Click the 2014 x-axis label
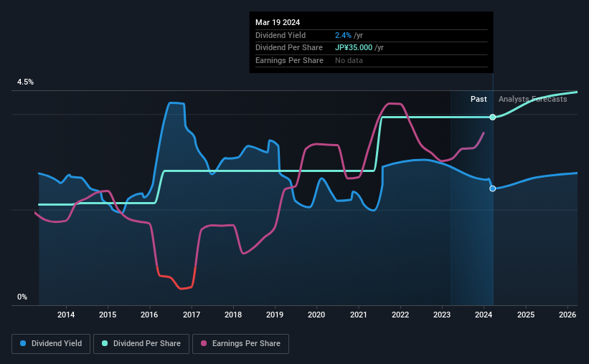 click(66, 315)
